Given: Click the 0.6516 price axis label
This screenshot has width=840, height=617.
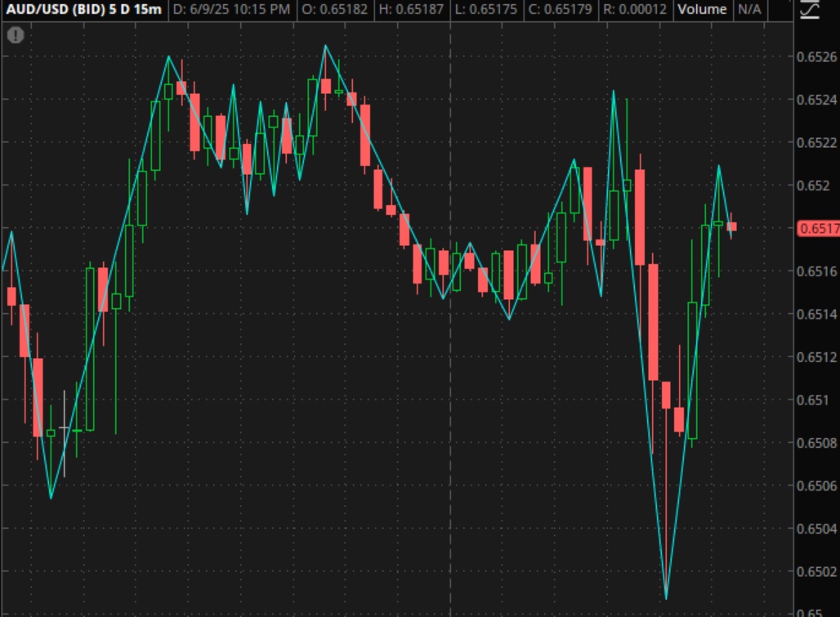Looking at the screenshot, I should point(816,271).
